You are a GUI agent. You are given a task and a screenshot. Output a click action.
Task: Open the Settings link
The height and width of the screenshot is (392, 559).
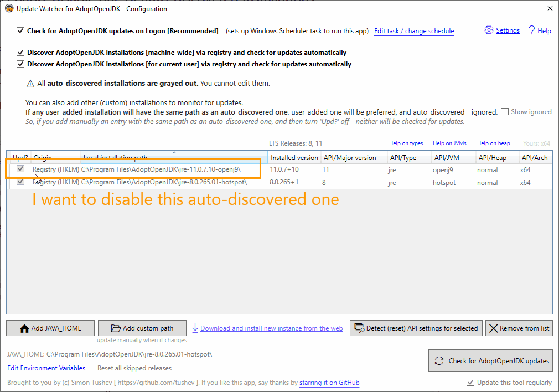pyautogui.click(x=508, y=30)
